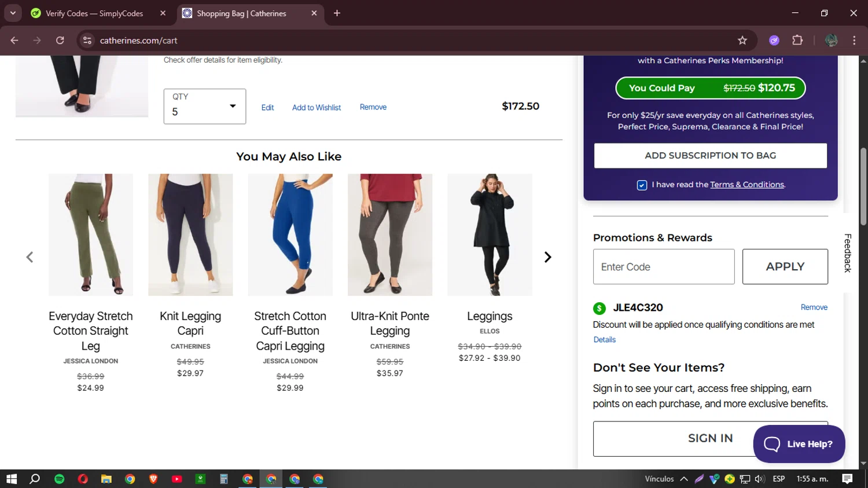
Task: Apply the promo code with APPLY
Action: (x=785, y=267)
